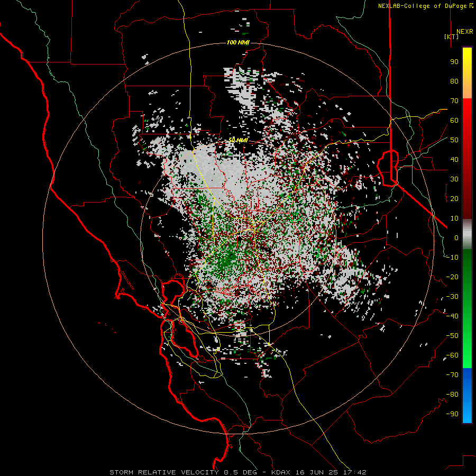Click the 0.5 DEG elevation text

coord(241,472)
